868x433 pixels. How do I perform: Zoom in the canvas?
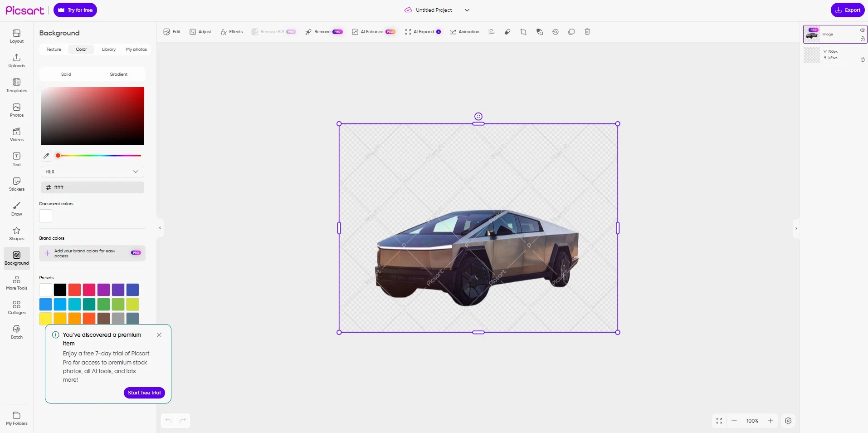coord(770,421)
